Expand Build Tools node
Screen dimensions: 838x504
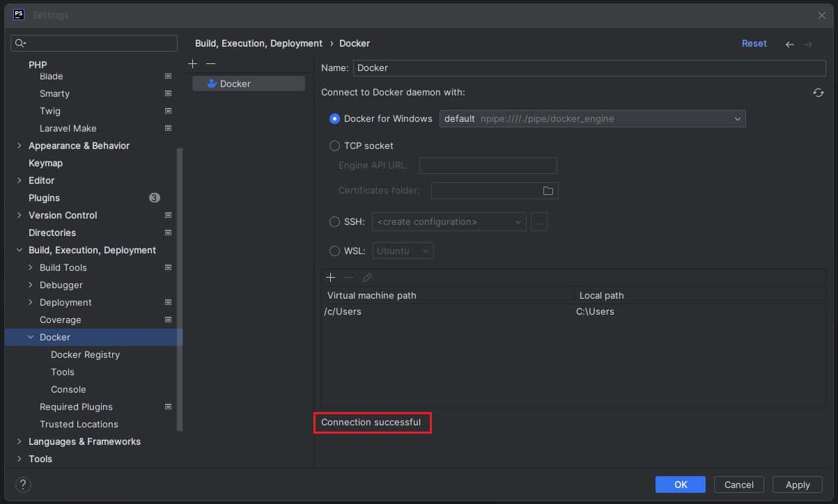[x=30, y=267]
